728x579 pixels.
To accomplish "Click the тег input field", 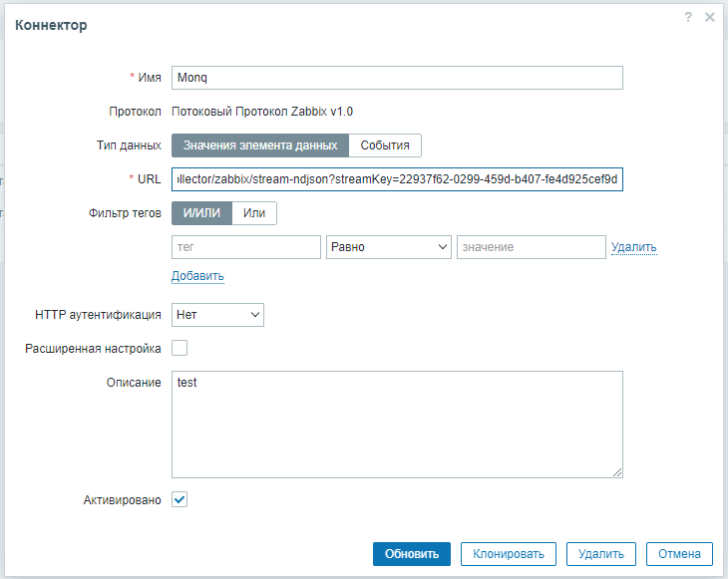I will point(246,247).
